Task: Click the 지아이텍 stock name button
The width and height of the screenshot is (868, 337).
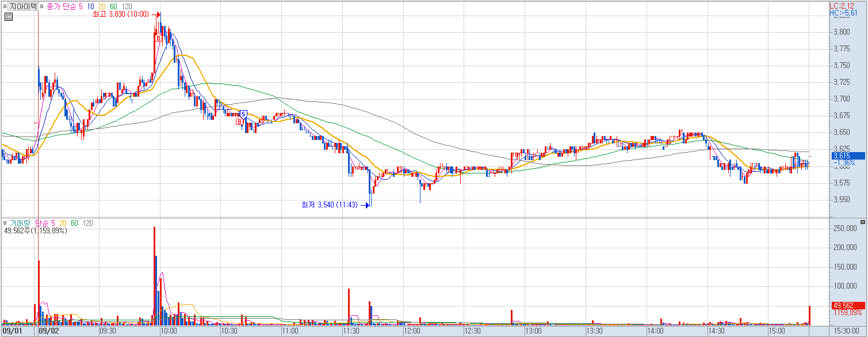Action: [23, 6]
